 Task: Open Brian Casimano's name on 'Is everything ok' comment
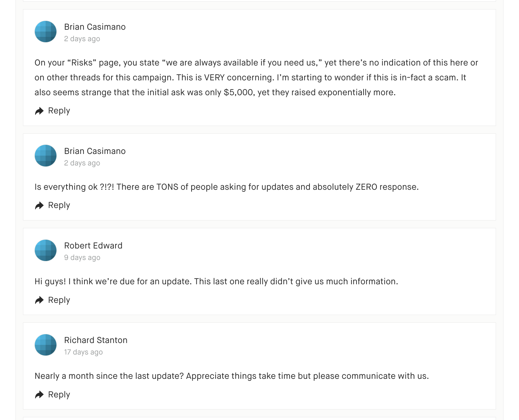(95, 151)
